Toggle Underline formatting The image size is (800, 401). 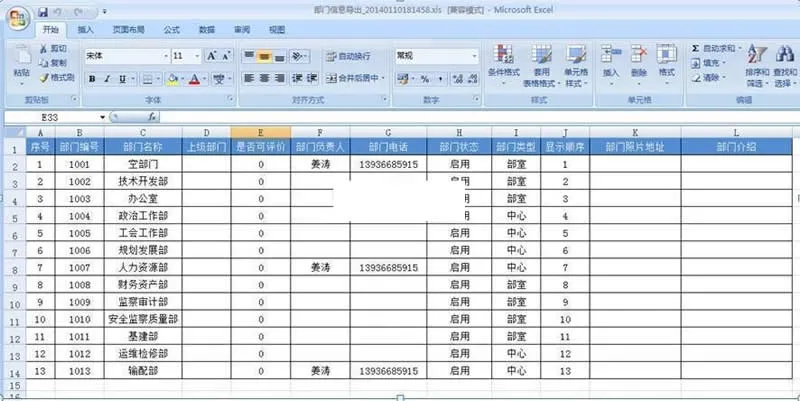(x=122, y=79)
